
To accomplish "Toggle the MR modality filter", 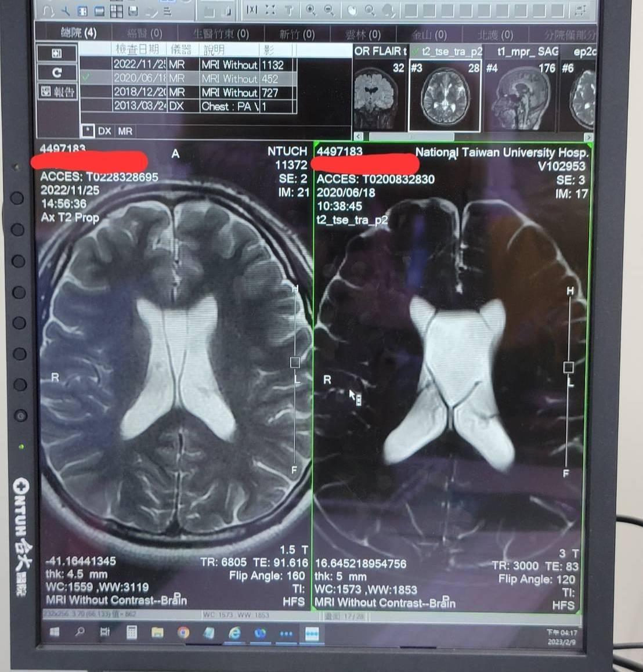I will click(125, 131).
